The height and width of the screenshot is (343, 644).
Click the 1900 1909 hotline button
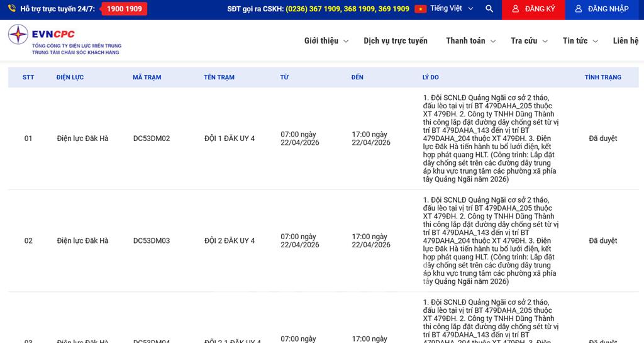click(x=124, y=9)
